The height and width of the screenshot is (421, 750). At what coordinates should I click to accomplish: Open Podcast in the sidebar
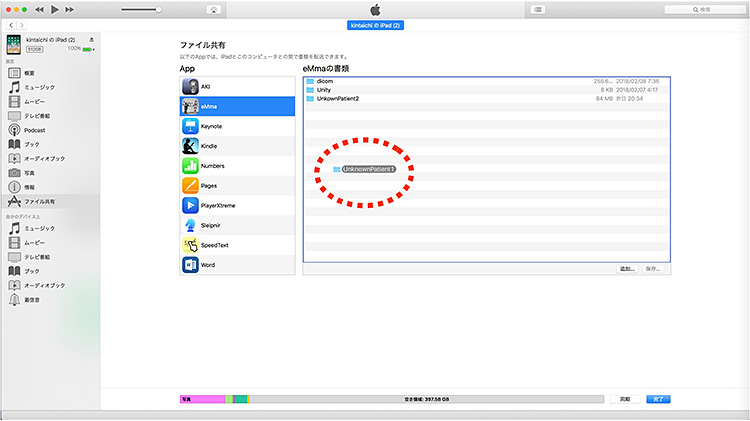[x=34, y=130]
